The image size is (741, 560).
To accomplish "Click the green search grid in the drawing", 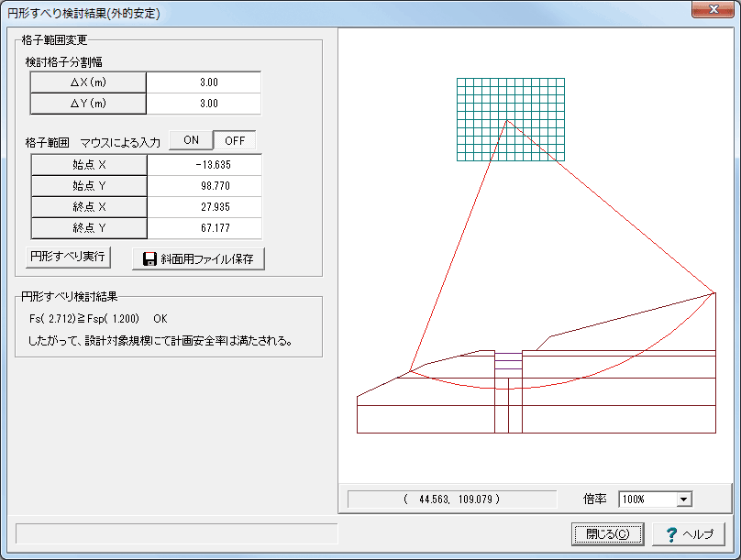I will 511,119.
